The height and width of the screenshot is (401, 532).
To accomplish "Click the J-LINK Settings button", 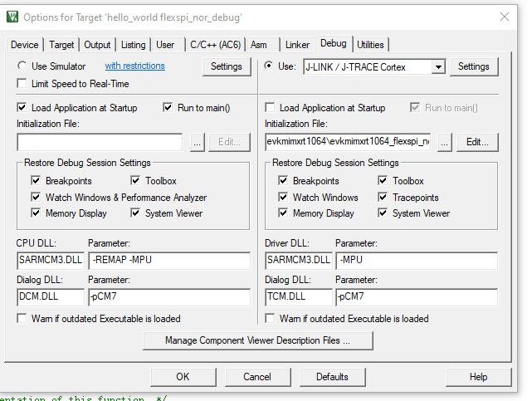I will coord(474,66).
